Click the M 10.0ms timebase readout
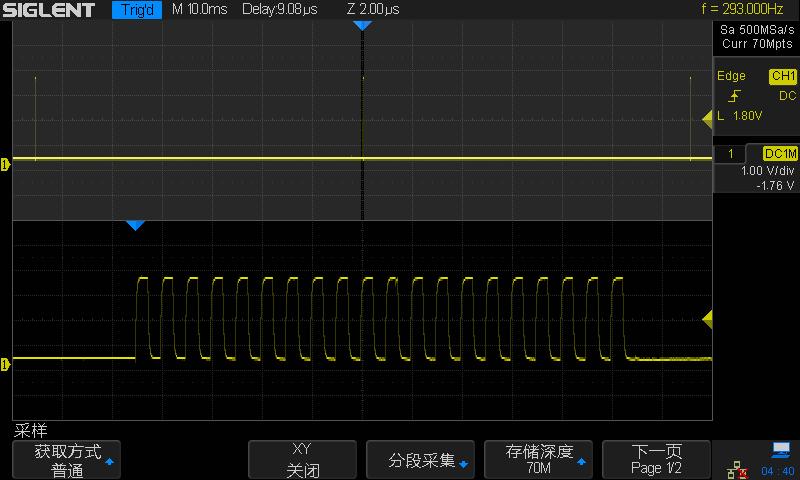Screen dimensions: 800x480 tap(200, 10)
